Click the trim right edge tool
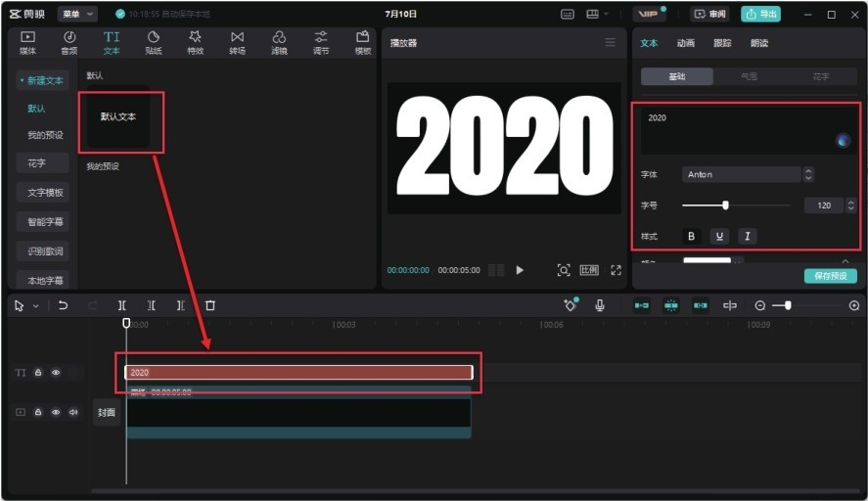Viewport: 868px width, 501px height. (180, 305)
